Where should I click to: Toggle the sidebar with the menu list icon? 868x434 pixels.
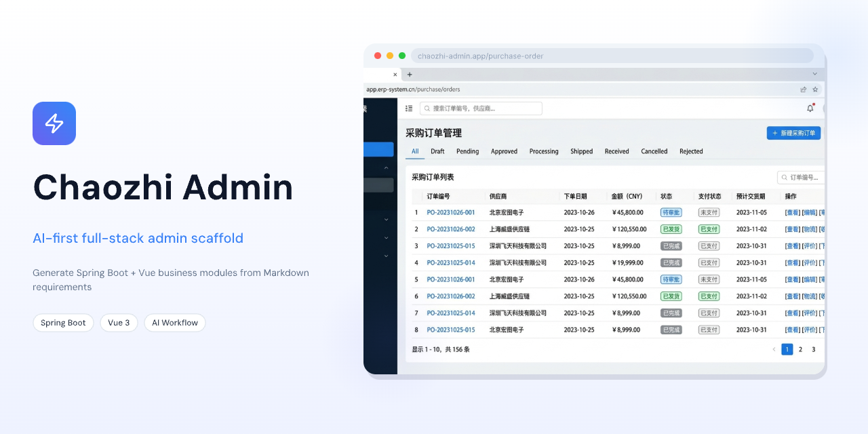(x=409, y=108)
